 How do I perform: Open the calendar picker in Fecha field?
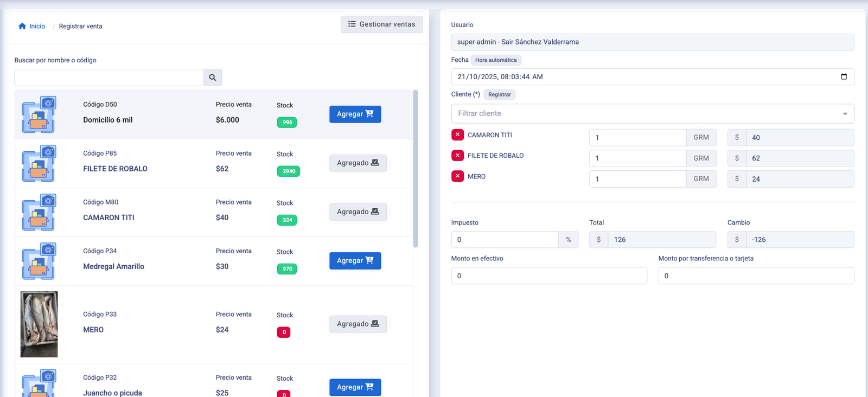(x=844, y=76)
